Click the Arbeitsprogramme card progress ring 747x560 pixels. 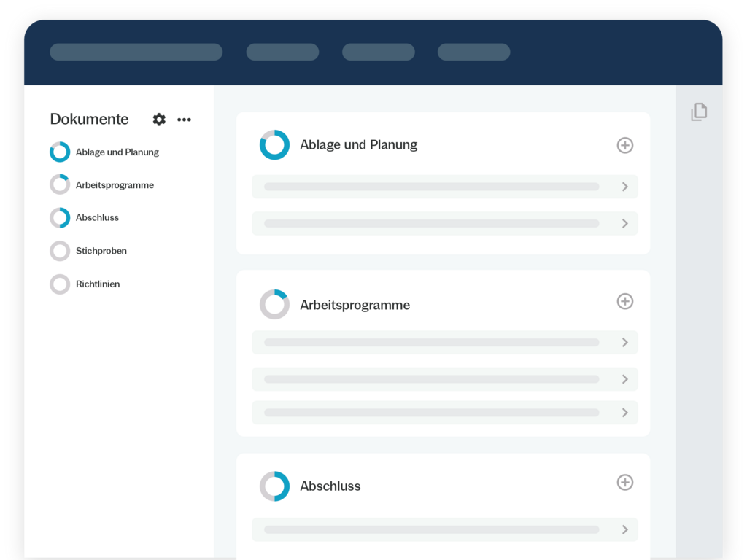pos(274,304)
